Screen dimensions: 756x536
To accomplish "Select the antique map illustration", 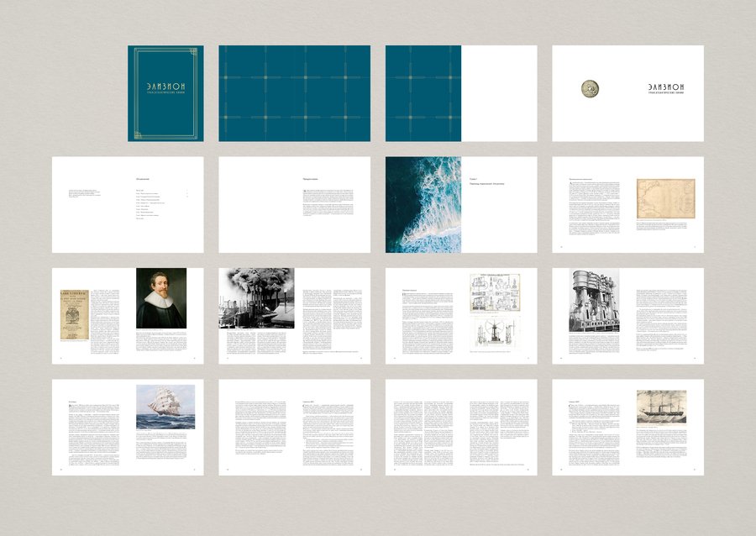I will (x=666, y=198).
